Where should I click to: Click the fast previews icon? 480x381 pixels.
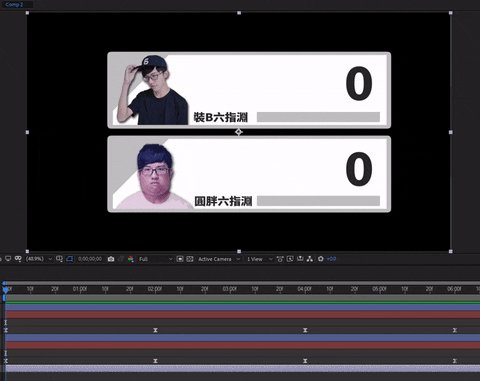(290, 259)
